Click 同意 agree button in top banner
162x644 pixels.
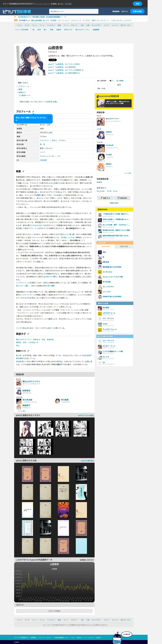coord(137,4)
